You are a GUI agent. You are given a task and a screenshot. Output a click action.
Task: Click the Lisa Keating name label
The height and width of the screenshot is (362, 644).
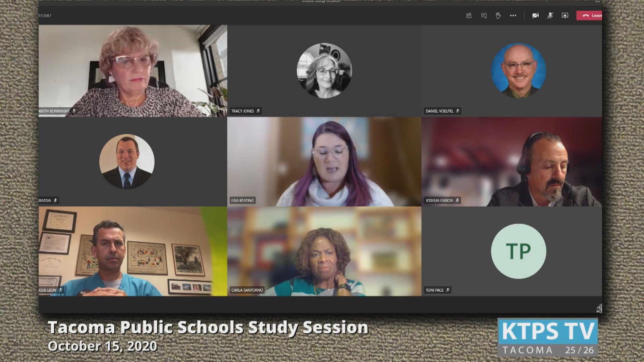tap(243, 200)
